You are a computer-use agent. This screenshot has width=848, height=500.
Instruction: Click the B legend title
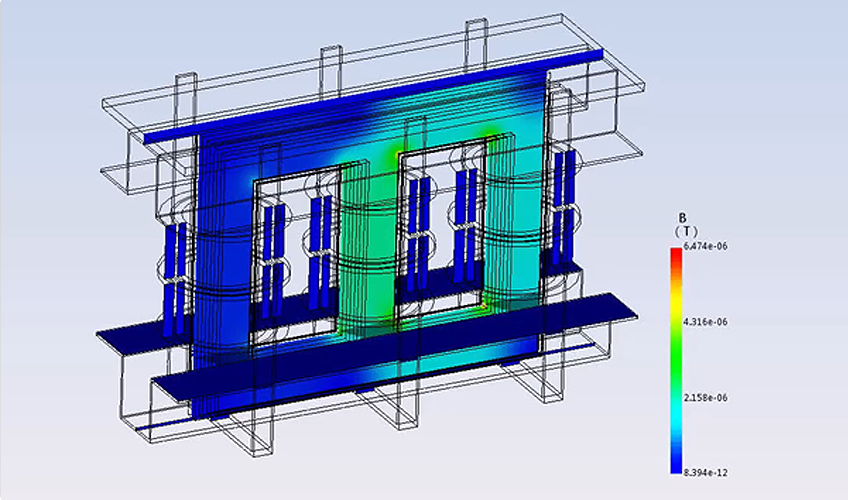(683, 218)
